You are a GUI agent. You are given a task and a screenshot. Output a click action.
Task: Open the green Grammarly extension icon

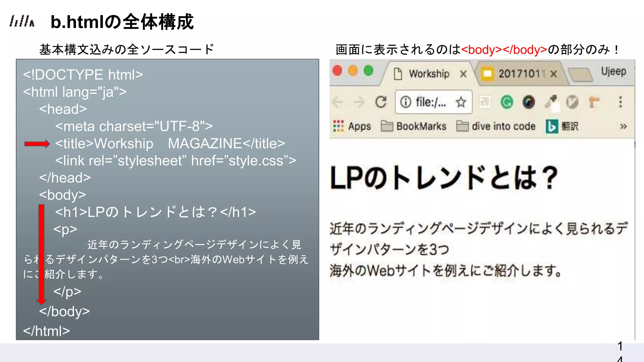507,102
